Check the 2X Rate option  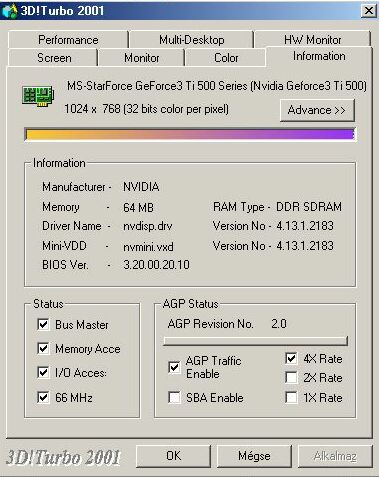291,378
